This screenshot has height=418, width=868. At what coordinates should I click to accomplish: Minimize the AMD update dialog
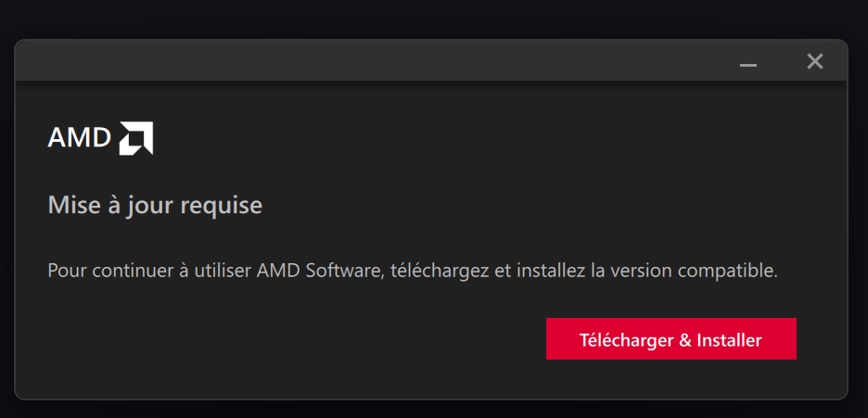(x=748, y=63)
